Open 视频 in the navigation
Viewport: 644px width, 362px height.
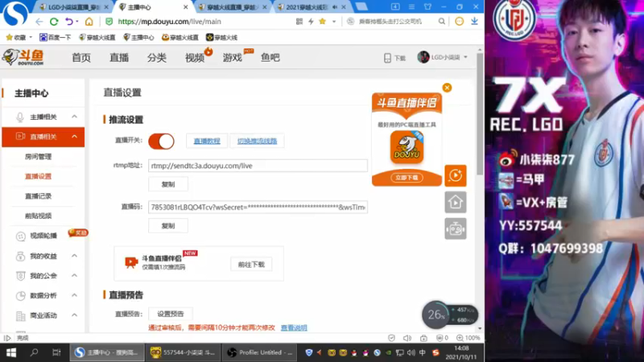click(195, 57)
